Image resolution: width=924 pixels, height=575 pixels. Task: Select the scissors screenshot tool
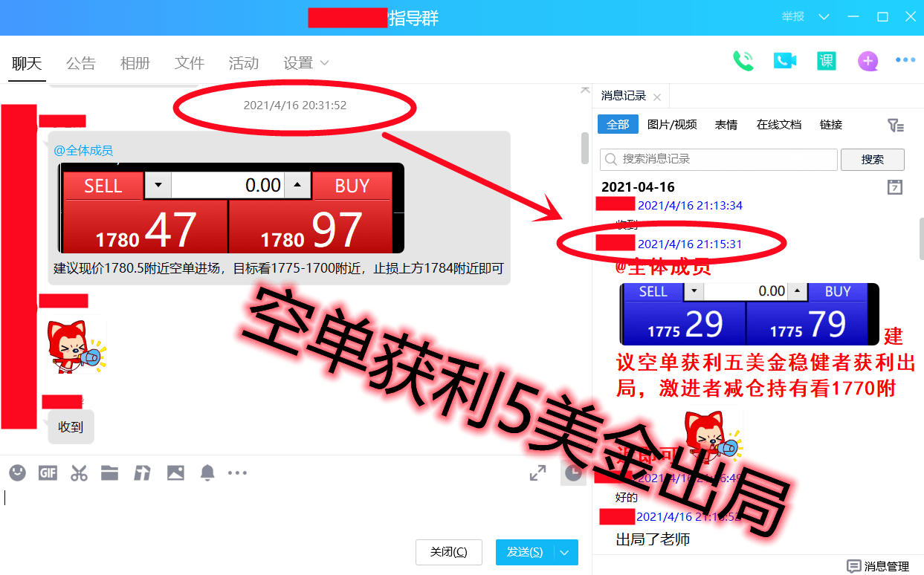pos(79,472)
